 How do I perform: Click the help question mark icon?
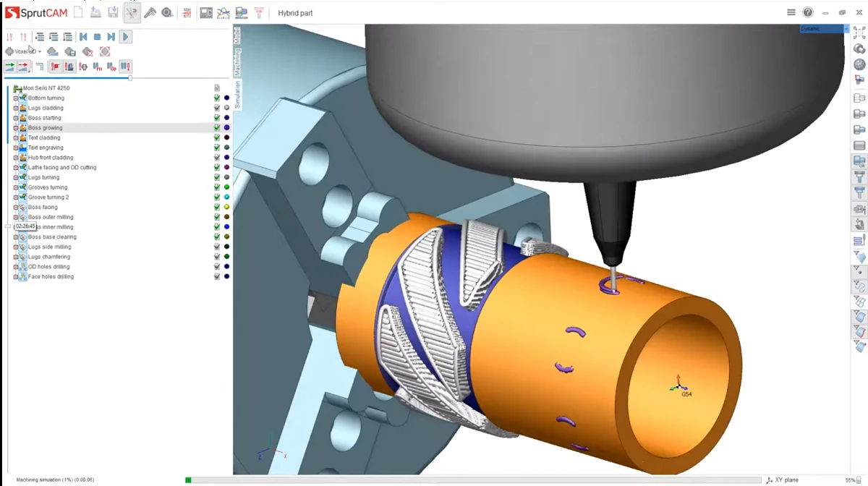tap(808, 12)
